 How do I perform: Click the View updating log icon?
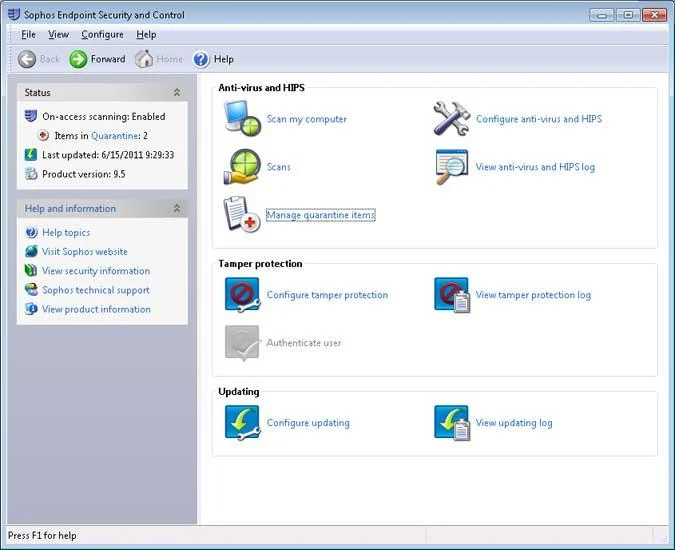click(452, 423)
